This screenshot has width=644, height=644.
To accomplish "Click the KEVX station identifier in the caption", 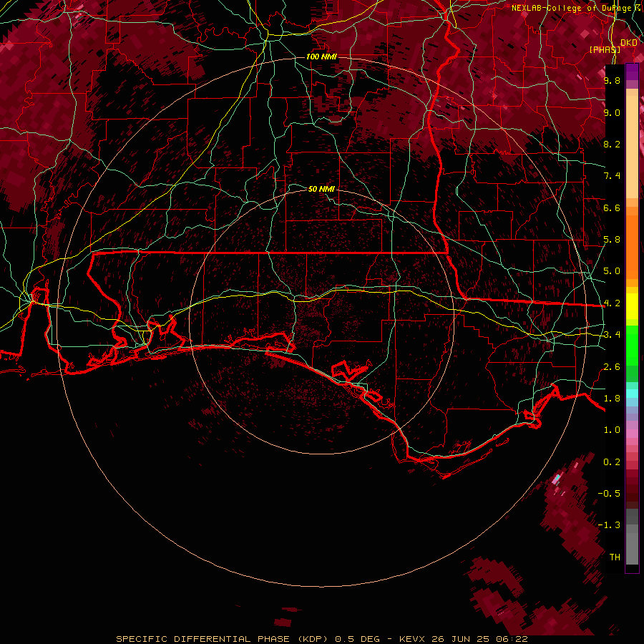I will click(411, 639).
